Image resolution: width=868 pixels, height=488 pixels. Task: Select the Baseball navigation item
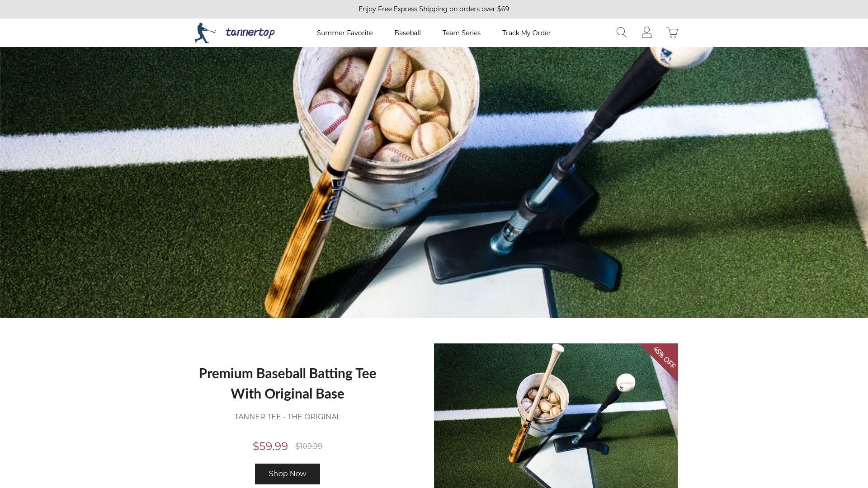pos(407,33)
